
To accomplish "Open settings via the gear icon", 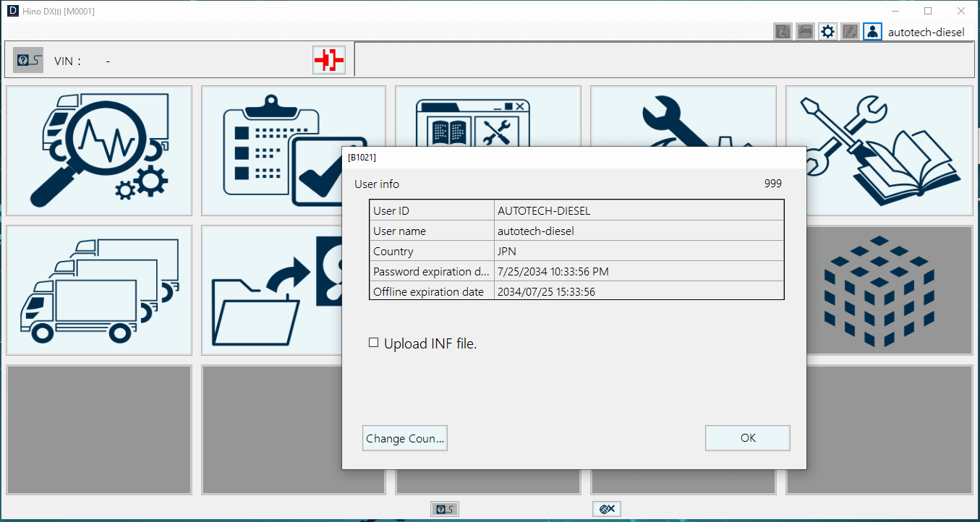I will (827, 31).
